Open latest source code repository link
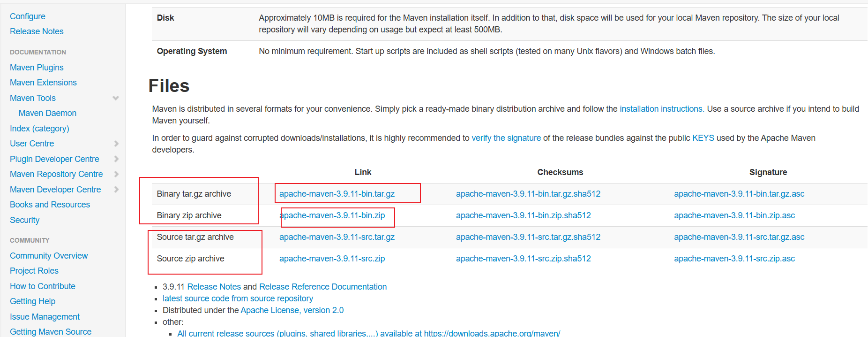868x337 pixels. click(238, 299)
